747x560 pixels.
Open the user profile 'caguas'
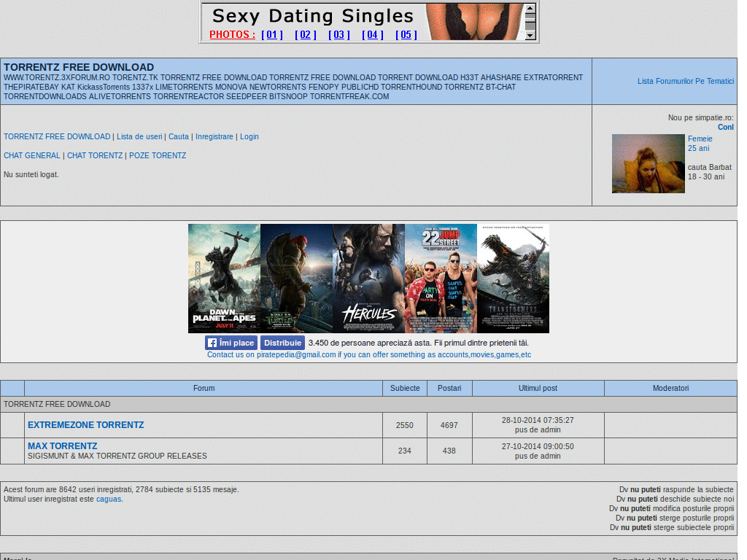tap(109, 499)
